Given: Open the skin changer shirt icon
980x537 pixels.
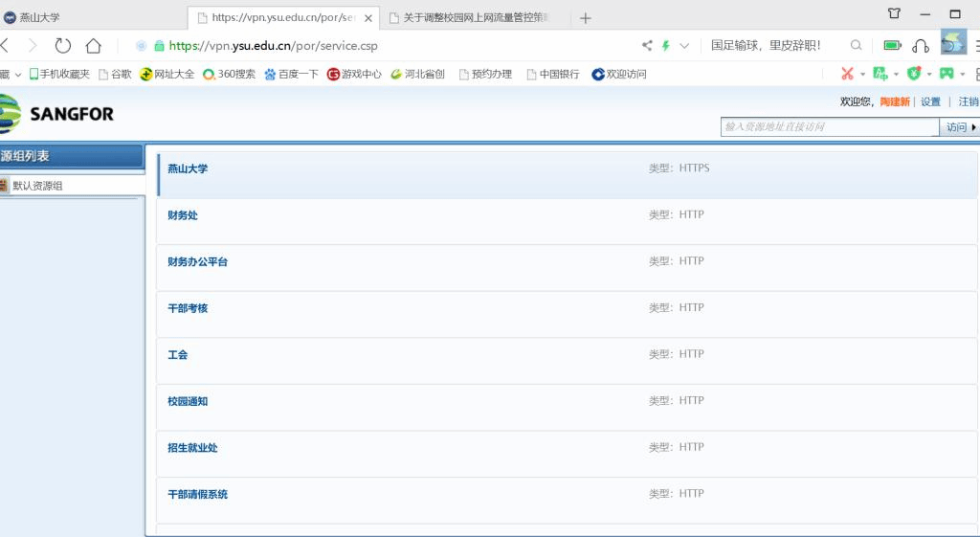Looking at the screenshot, I should 894,13.
